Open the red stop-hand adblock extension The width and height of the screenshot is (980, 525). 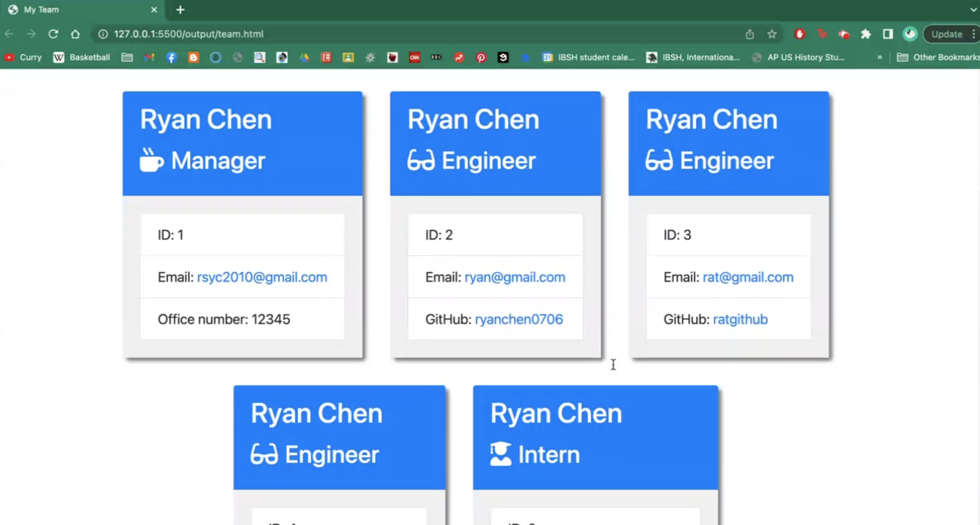799,34
